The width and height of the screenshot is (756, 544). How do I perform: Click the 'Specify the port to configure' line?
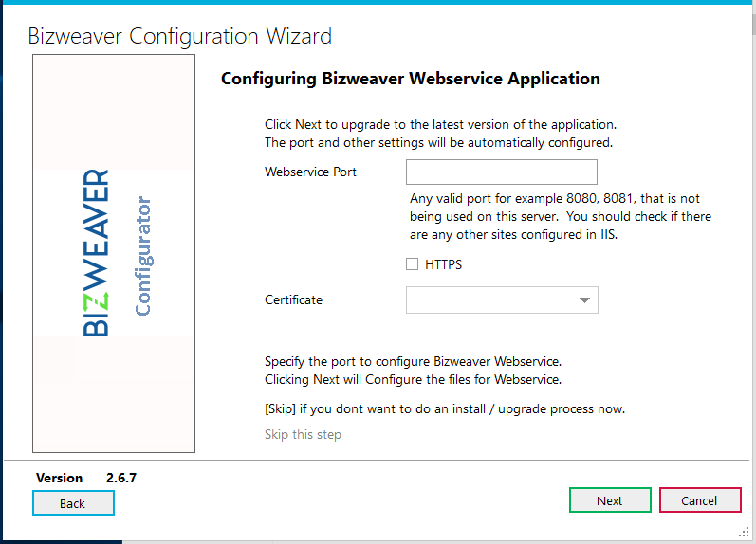point(413,361)
